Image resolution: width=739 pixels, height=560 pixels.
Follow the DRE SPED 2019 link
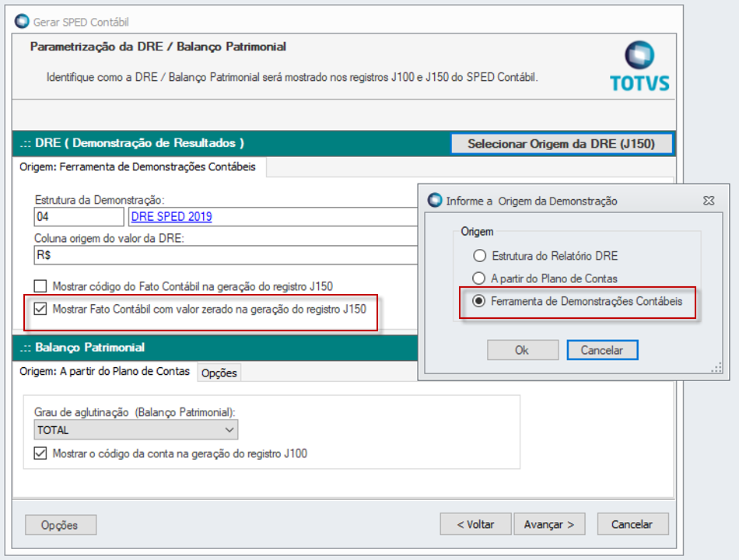click(172, 217)
